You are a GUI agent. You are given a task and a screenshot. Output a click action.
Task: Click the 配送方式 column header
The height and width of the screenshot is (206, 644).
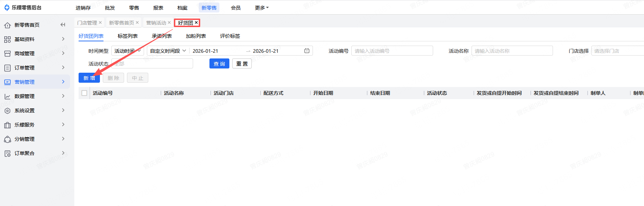point(273,93)
